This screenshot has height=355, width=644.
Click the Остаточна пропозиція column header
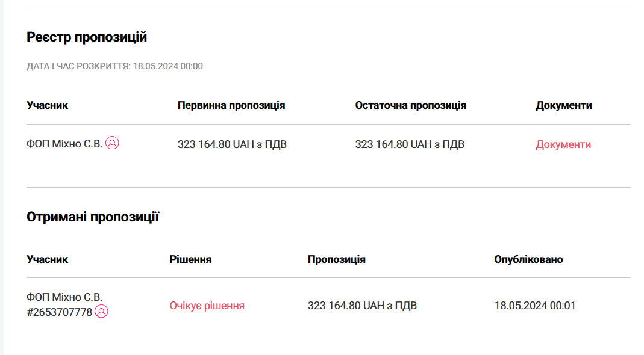click(411, 105)
